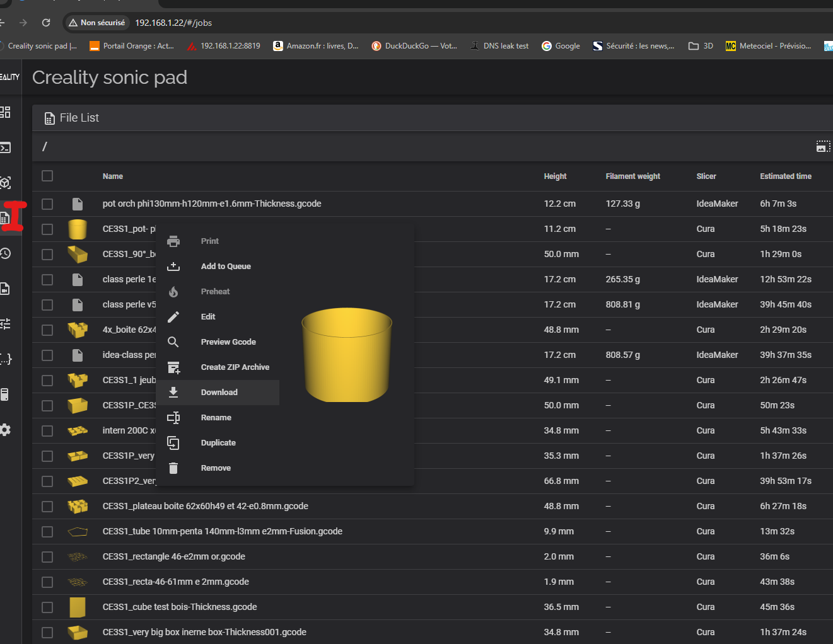The height and width of the screenshot is (644, 833).
Task: Click file icon of pot orch phi130mm row
Action: click(78, 204)
